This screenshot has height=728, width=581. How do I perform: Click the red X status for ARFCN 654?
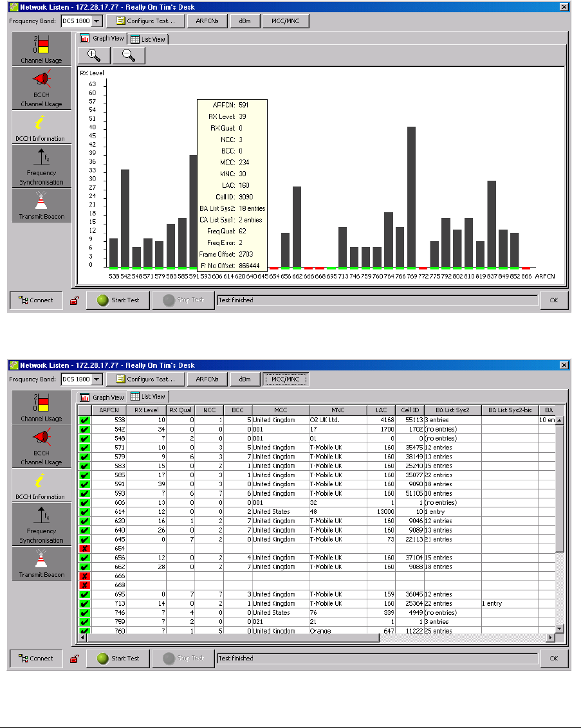(x=84, y=549)
